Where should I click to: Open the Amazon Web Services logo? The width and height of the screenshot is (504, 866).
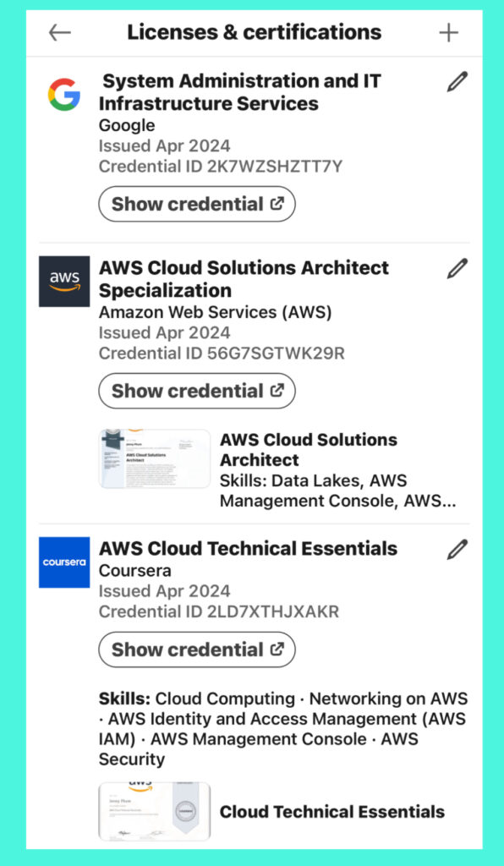(64, 281)
